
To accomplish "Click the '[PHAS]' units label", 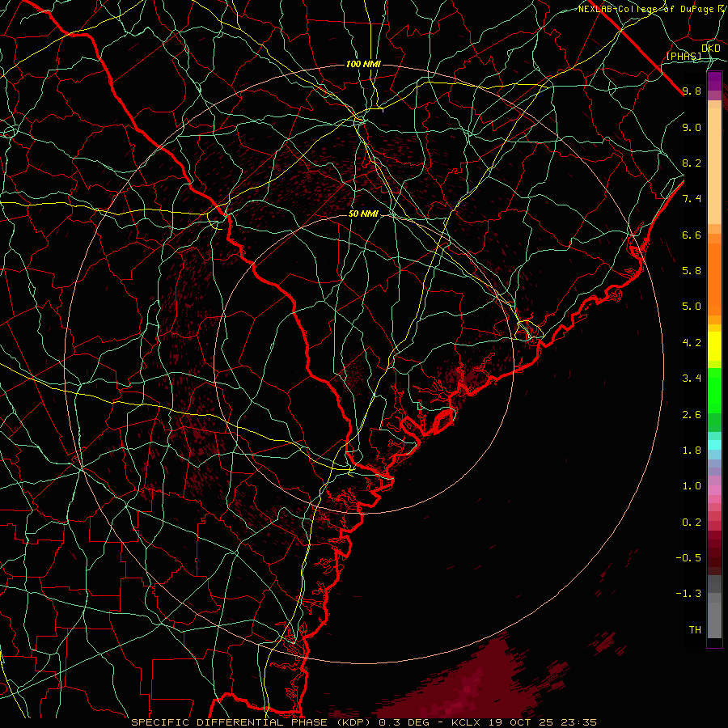I will (x=684, y=56).
